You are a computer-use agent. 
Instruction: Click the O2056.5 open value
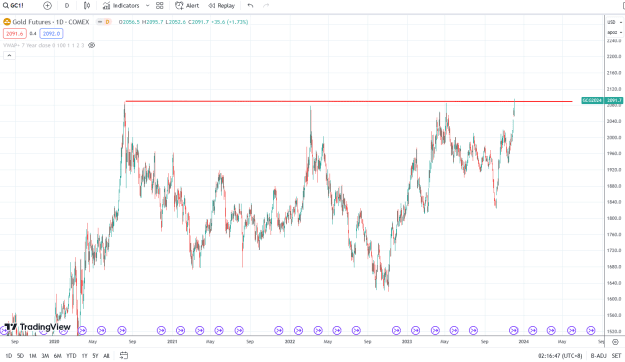(x=129, y=22)
